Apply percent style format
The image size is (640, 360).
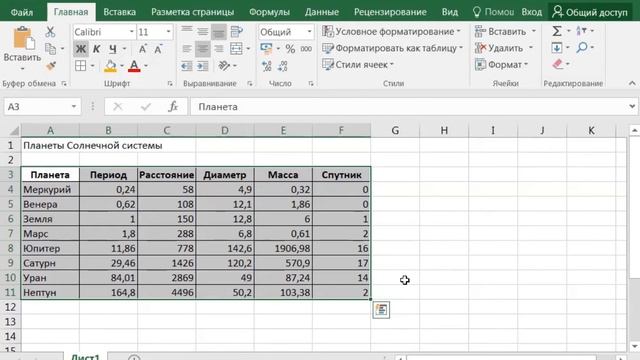coord(290,49)
